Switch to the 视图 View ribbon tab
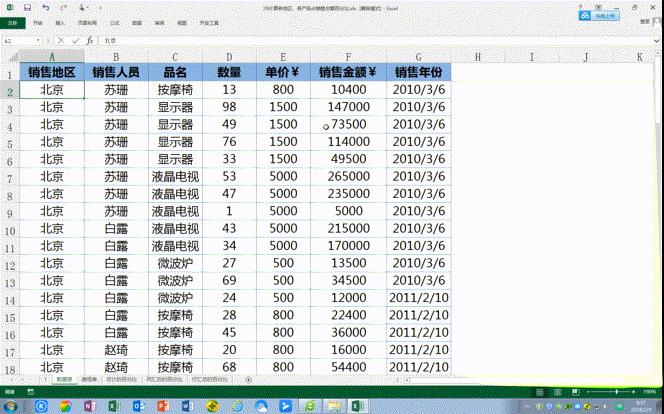The height and width of the screenshot is (414, 664). (182, 23)
